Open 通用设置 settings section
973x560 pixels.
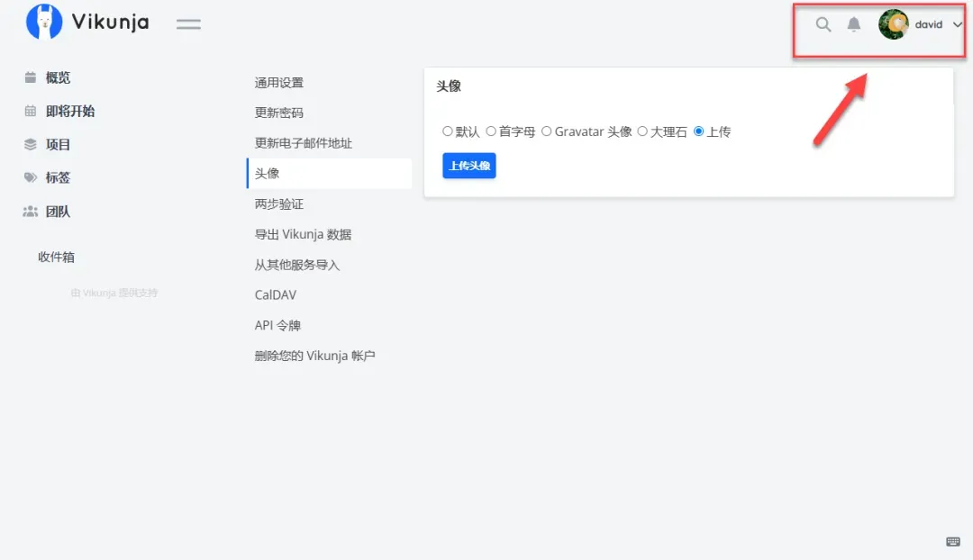(x=279, y=83)
